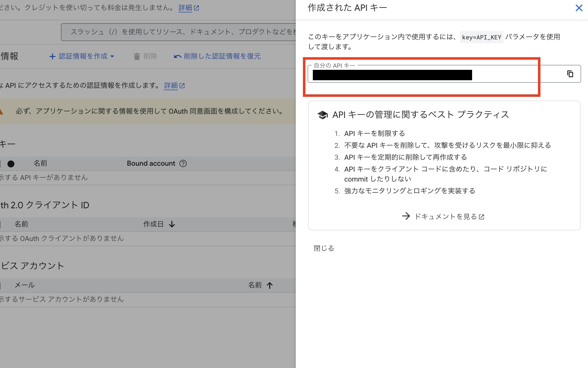Click the 閉じる button
The height and width of the screenshot is (368, 588).
(x=324, y=248)
